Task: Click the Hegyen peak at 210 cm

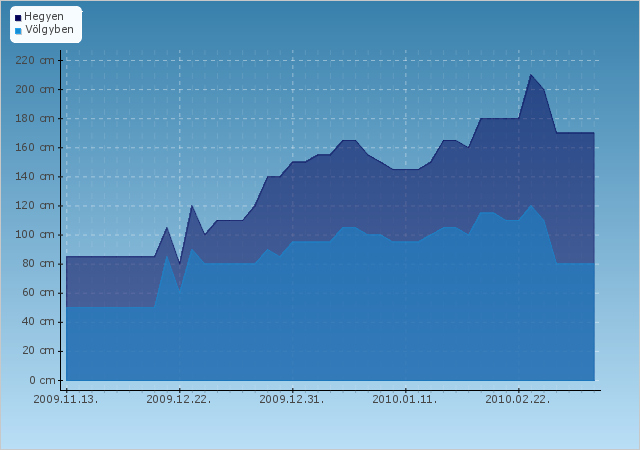Action: tap(531, 75)
